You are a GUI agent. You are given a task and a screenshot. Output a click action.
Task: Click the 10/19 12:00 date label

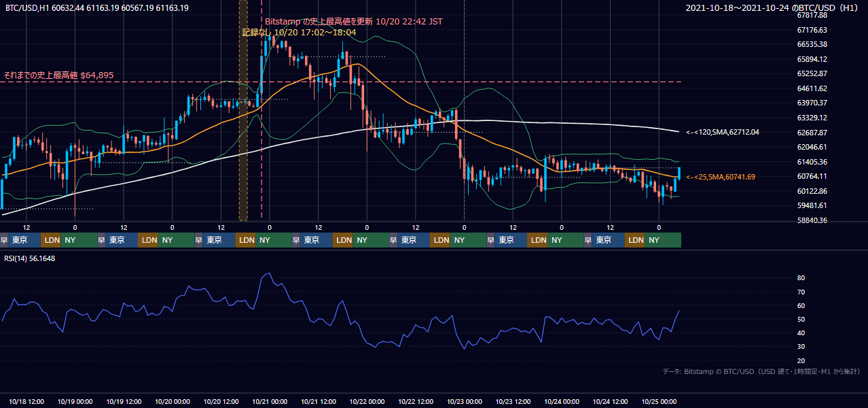click(124, 402)
